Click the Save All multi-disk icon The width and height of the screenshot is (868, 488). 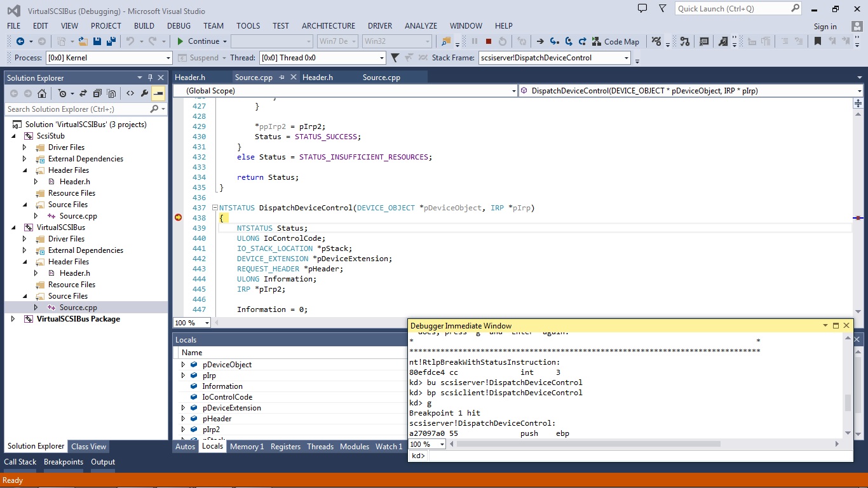[111, 41]
